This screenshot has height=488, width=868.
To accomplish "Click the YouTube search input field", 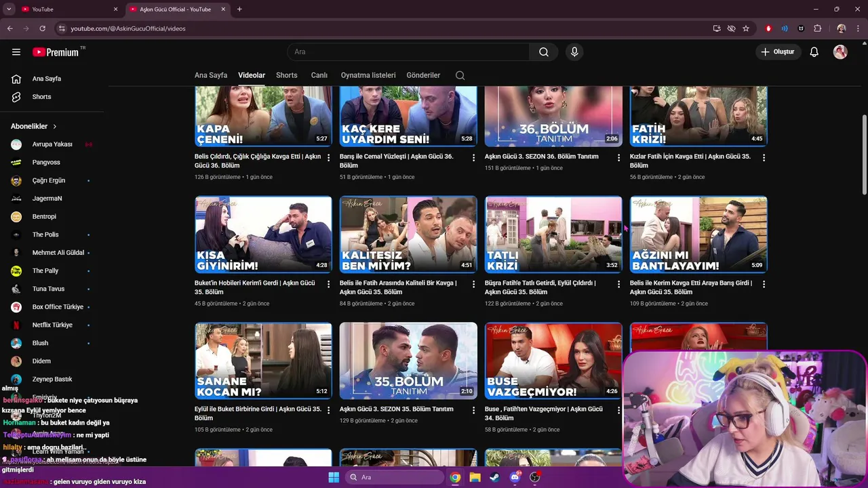I will point(409,52).
